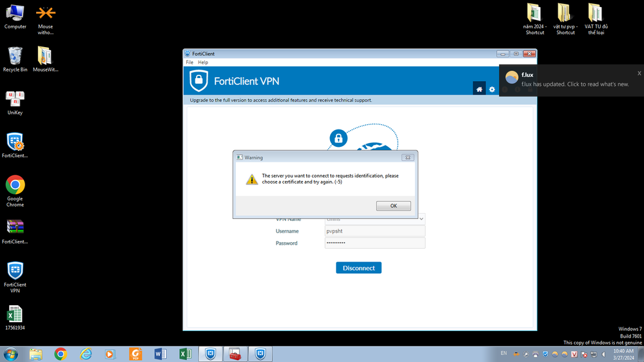Select the vật tư pvp - Shortcut folder
The width and height of the screenshot is (644, 362).
(x=565, y=19)
